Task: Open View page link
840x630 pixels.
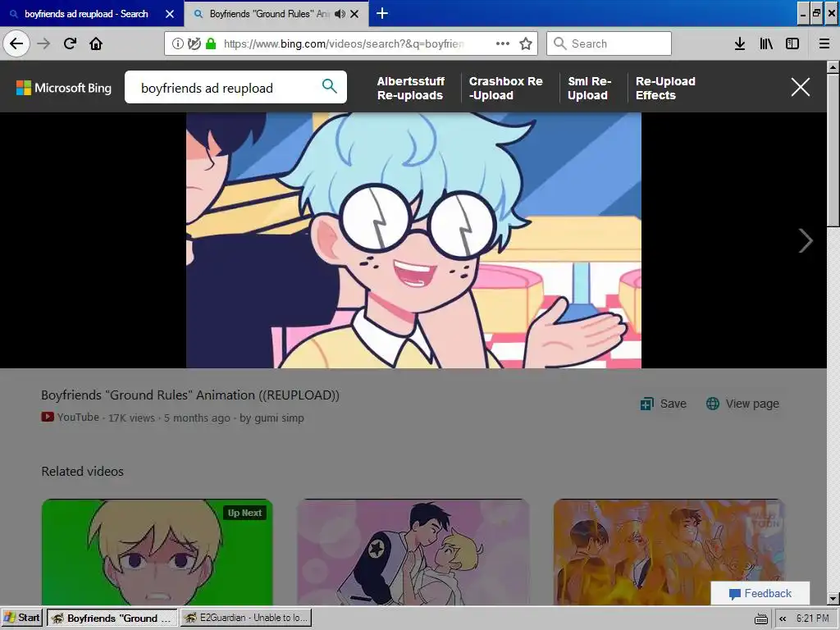Action: pyautogui.click(x=742, y=404)
